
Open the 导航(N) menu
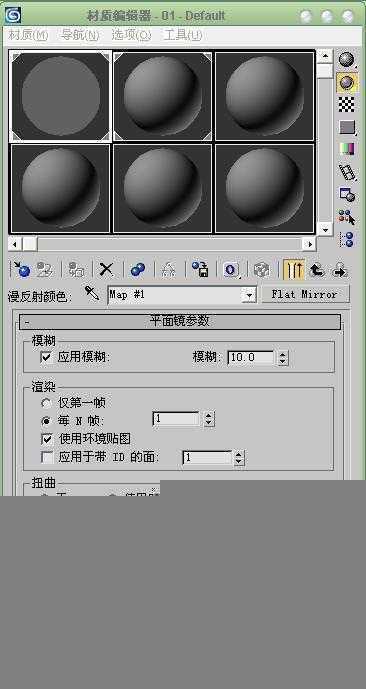80,35
